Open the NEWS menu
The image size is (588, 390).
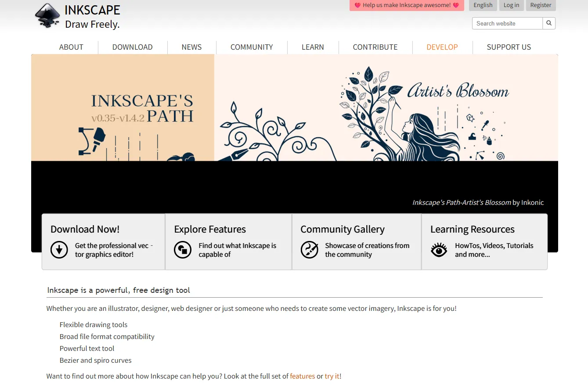(192, 47)
